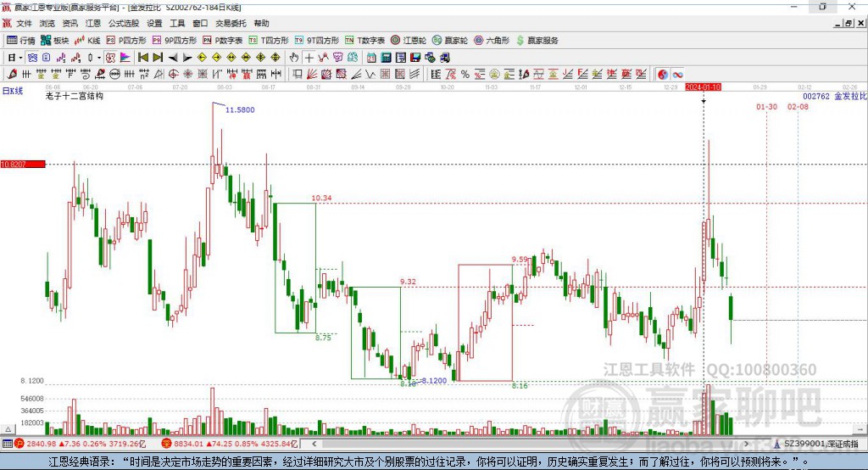The image size is (868, 470).
Task: Open the P数字表 tool
Action: pyautogui.click(x=223, y=41)
